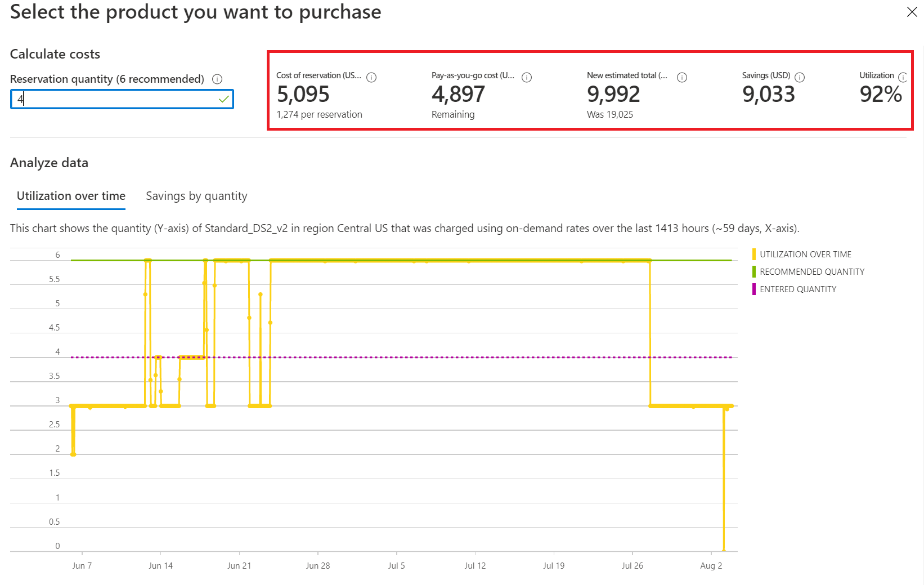The image size is (924, 585).
Task: Toggle Entered Quantity legend label
Action: pos(797,289)
